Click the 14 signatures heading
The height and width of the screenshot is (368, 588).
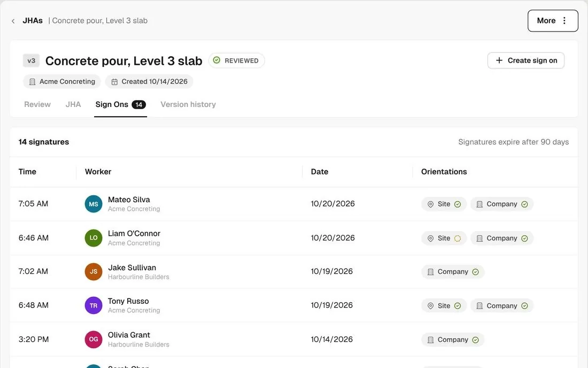click(44, 142)
